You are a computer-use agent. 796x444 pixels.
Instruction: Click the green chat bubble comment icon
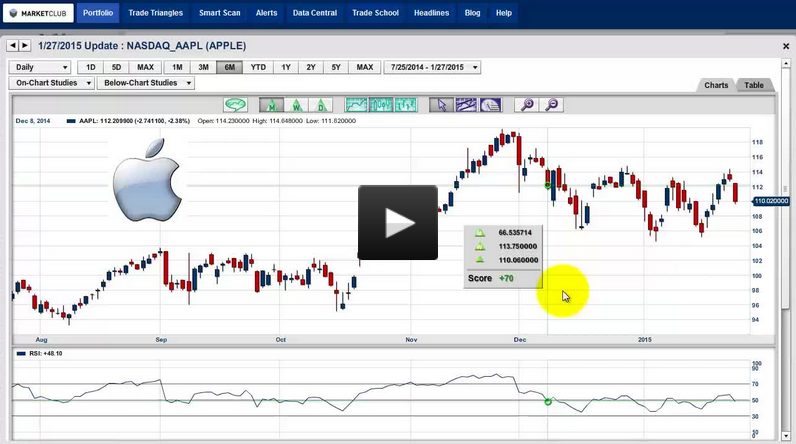click(235, 104)
